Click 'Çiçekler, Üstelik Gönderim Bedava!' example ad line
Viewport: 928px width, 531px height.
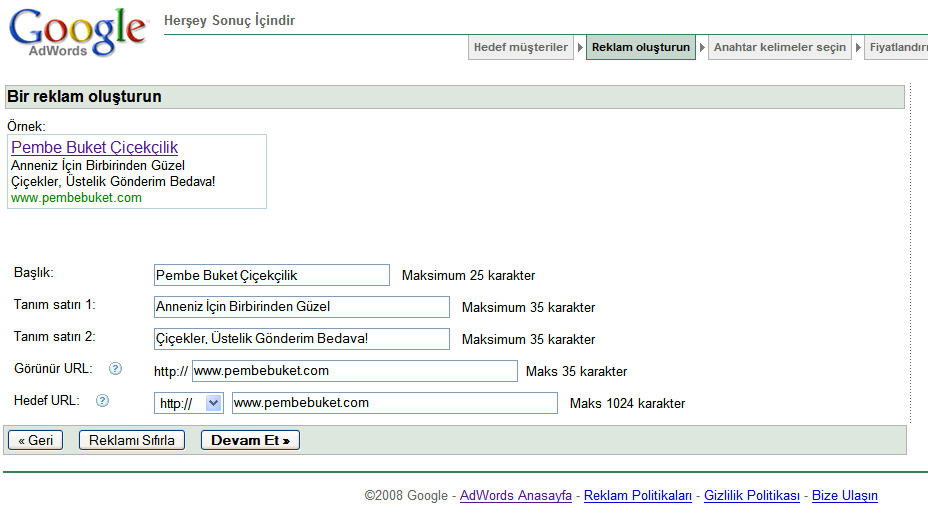click(x=113, y=182)
